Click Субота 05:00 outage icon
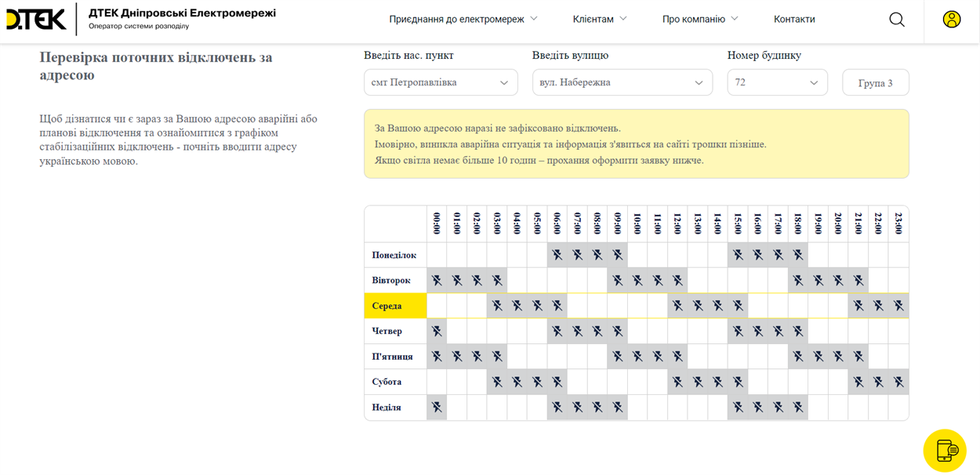 click(537, 382)
